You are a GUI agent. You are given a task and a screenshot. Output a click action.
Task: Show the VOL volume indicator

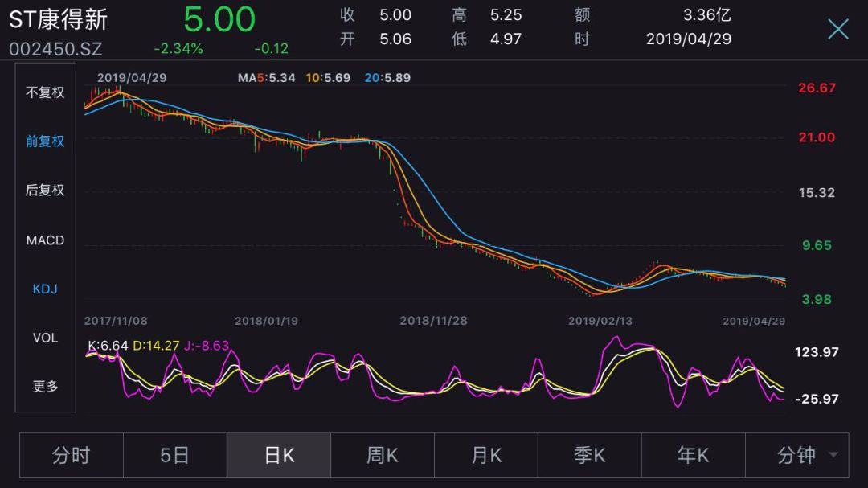coord(45,338)
